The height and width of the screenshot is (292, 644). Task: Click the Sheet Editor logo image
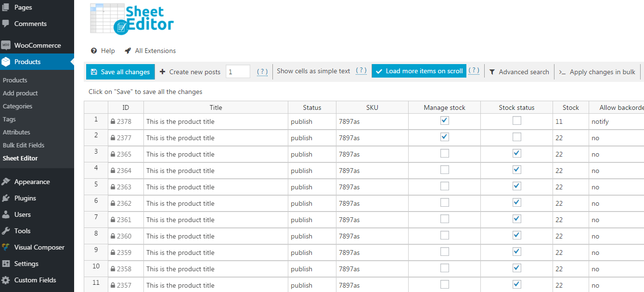pyautogui.click(x=132, y=19)
